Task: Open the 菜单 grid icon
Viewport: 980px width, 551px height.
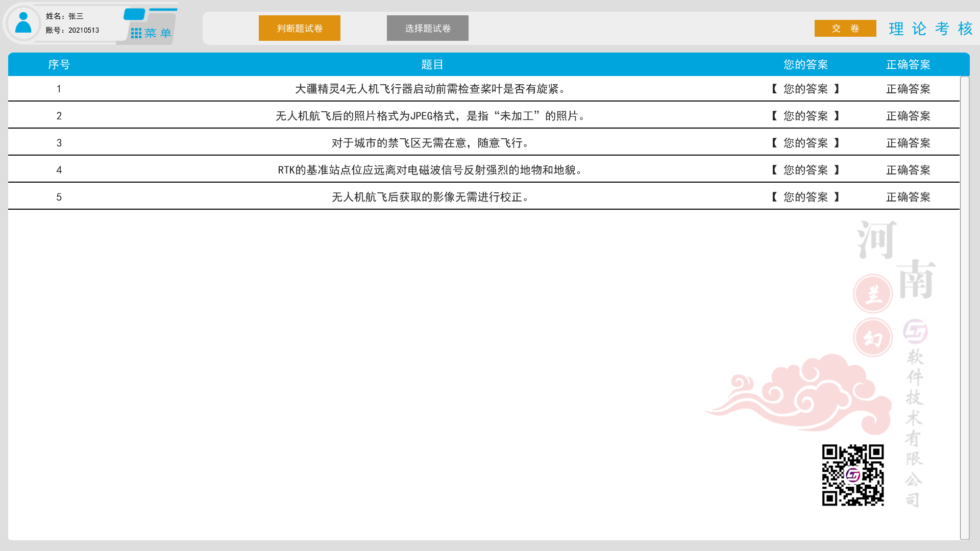Action: point(136,33)
